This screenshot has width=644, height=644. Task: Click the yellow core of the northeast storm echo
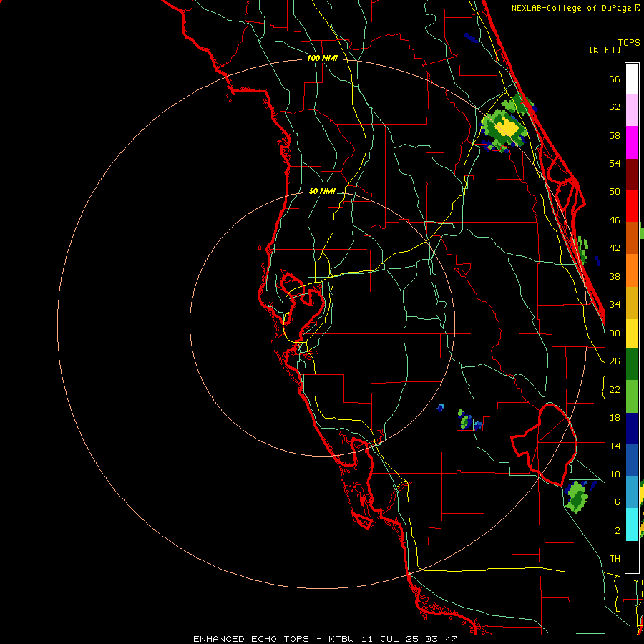(x=506, y=127)
